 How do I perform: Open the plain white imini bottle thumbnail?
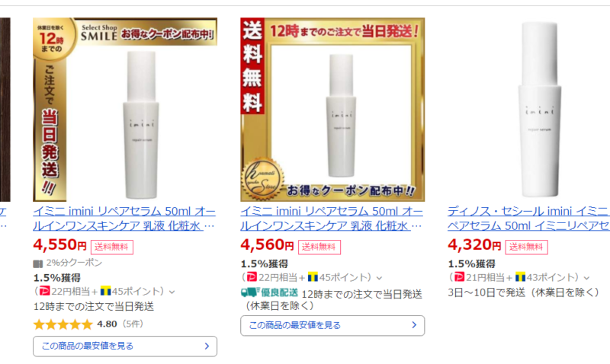(539, 110)
